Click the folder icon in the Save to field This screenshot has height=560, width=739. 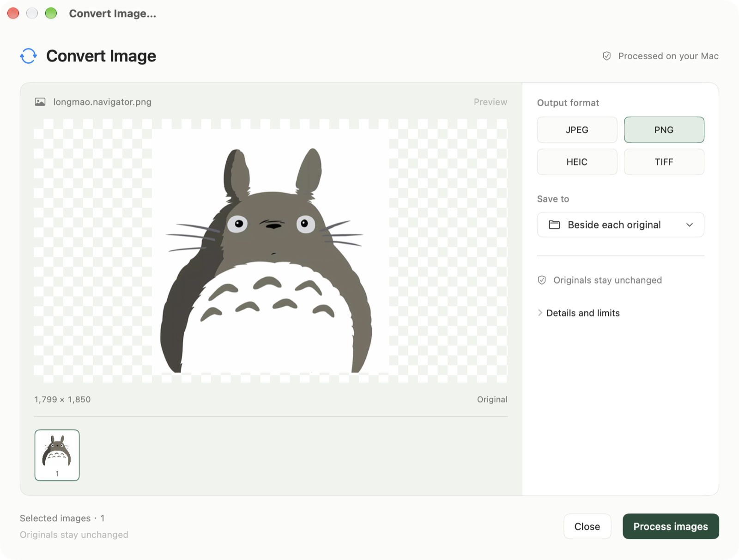(554, 225)
